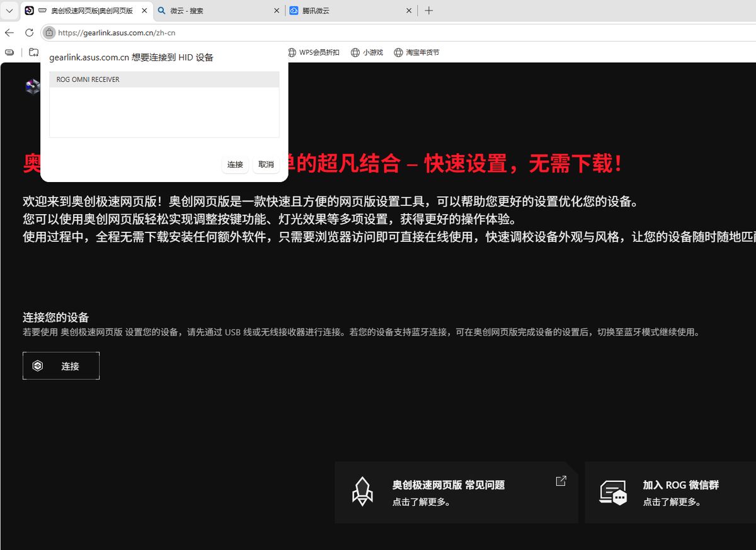Close the 腾讯微云 tab
Image resolution: width=756 pixels, height=550 pixels.
pyautogui.click(x=409, y=11)
